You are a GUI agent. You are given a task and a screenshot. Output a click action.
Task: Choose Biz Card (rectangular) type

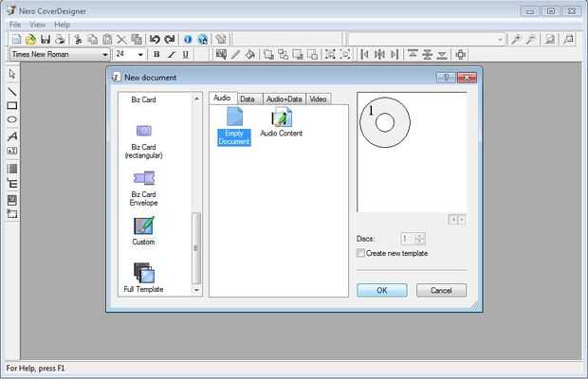coord(143,142)
